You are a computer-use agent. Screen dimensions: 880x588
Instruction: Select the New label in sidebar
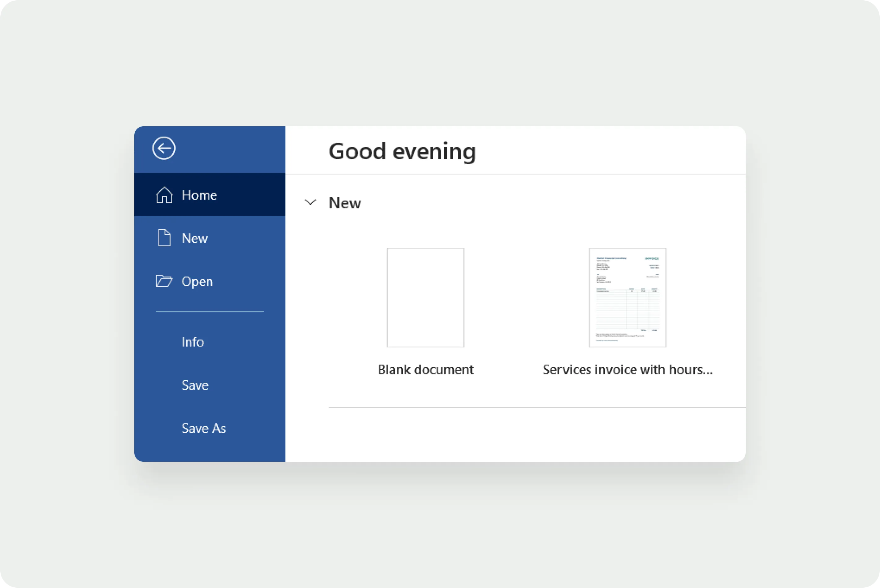(x=194, y=239)
